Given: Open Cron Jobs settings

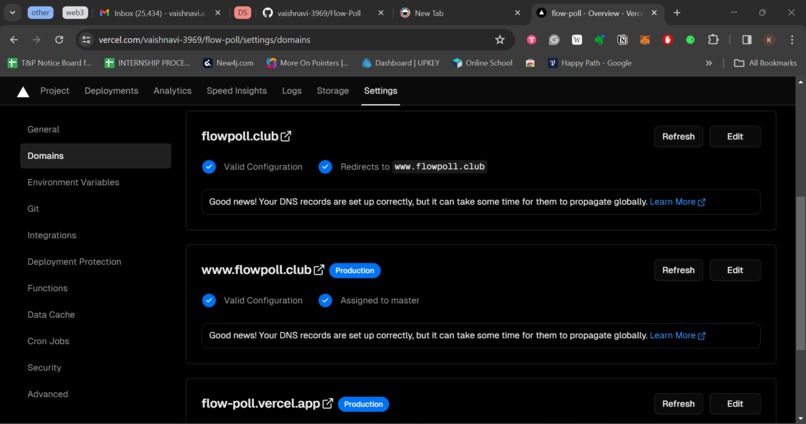Looking at the screenshot, I should point(48,341).
